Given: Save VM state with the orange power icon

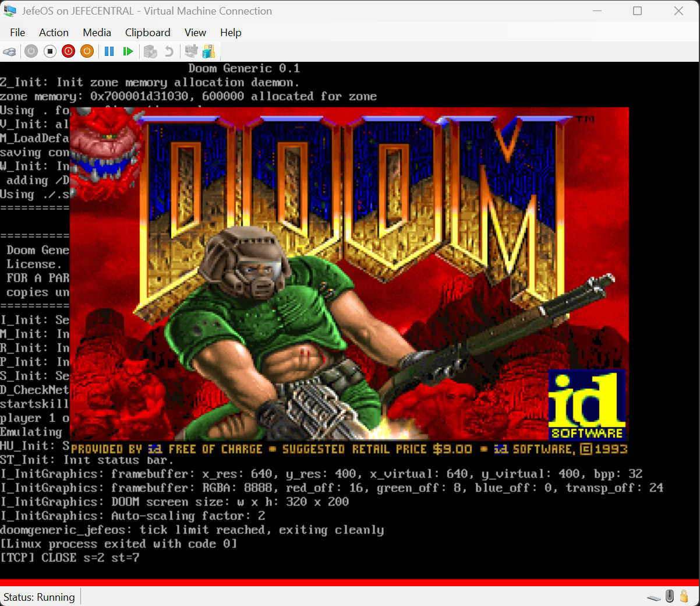Looking at the screenshot, I should pos(87,51).
